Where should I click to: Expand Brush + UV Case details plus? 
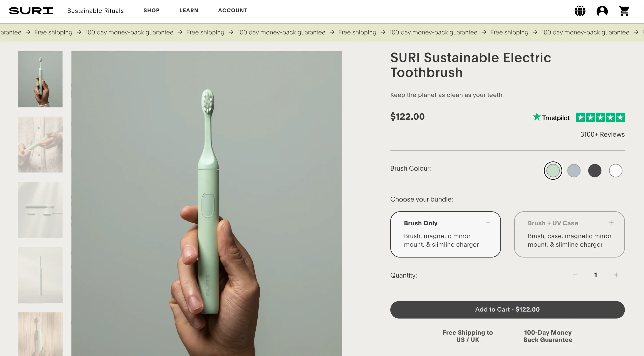[612, 222]
